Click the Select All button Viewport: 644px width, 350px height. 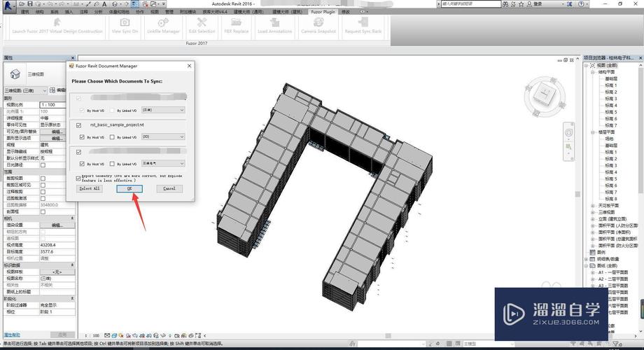pyautogui.click(x=90, y=188)
